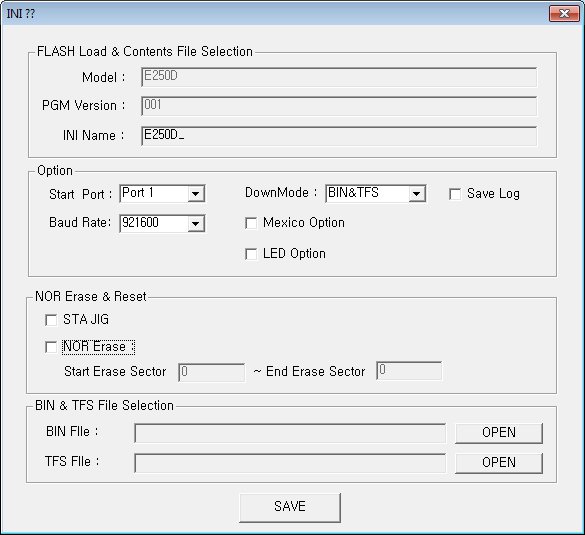Click the BIN File path field
Image resolution: width=585 pixels, height=535 pixels.
tap(290, 433)
